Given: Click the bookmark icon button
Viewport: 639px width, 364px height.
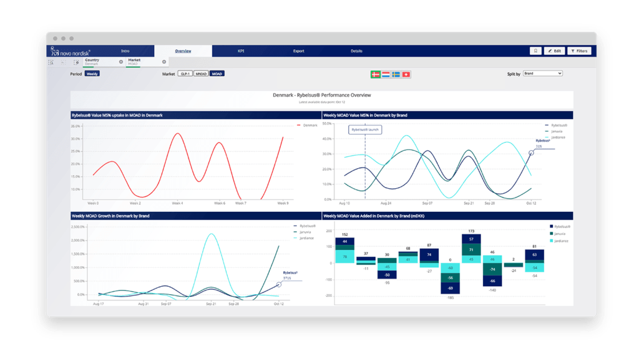Looking at the screenshot, I should (535, 51).
